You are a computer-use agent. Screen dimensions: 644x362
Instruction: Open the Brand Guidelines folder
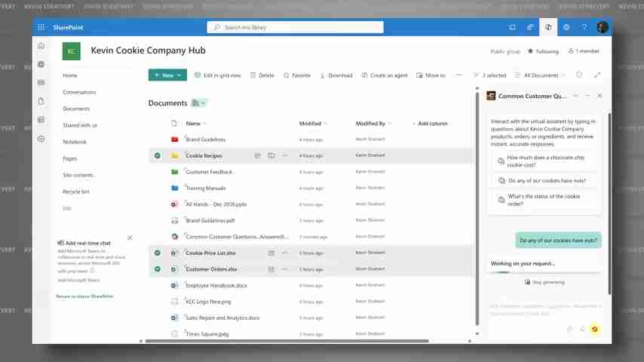(206, 140)
